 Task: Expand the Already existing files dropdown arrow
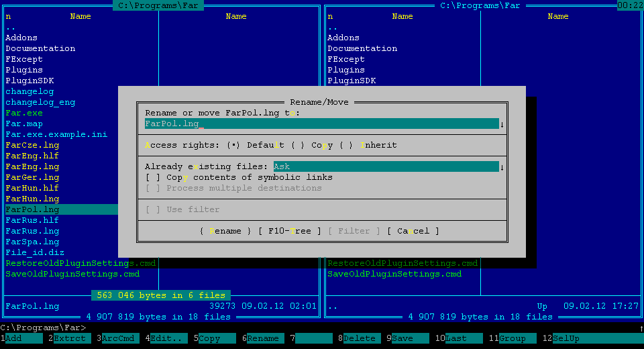[502, 167]
